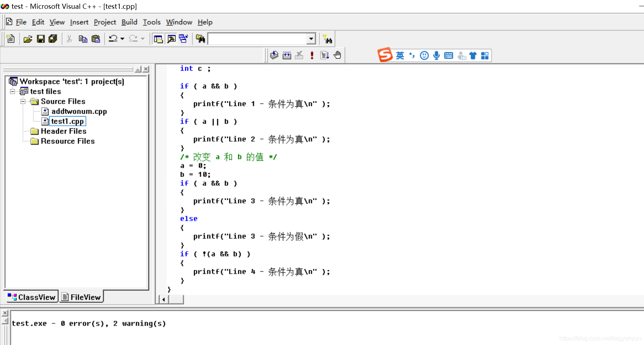
Task: Open the Sogou toolbox grid icon
Action: [x=485, y=56]
